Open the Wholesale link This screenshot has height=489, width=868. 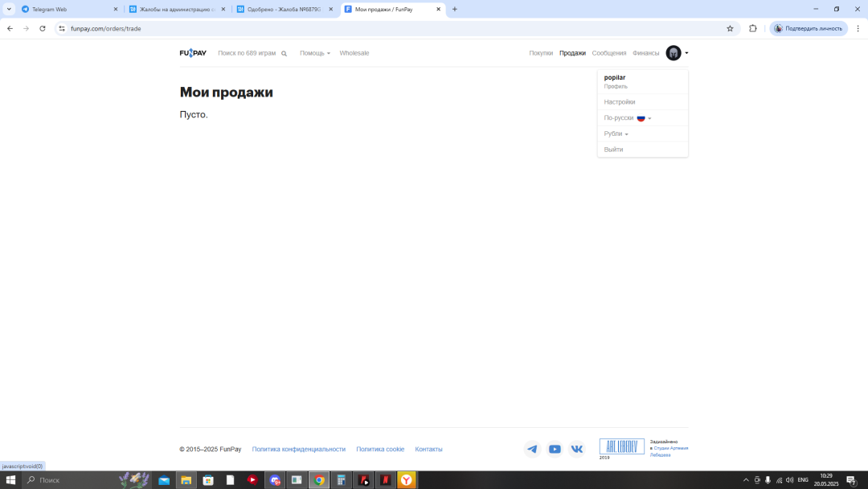point(354,53)
